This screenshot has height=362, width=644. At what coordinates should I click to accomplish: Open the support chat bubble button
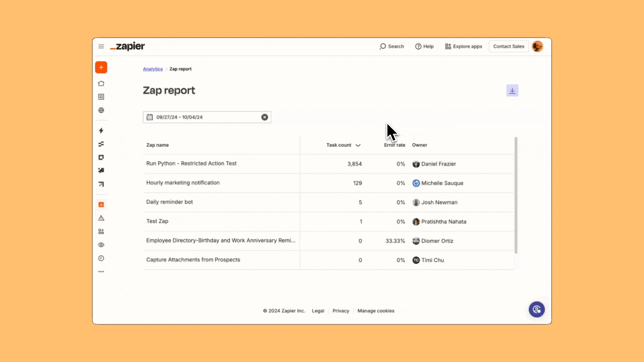(x=537, y=309)
